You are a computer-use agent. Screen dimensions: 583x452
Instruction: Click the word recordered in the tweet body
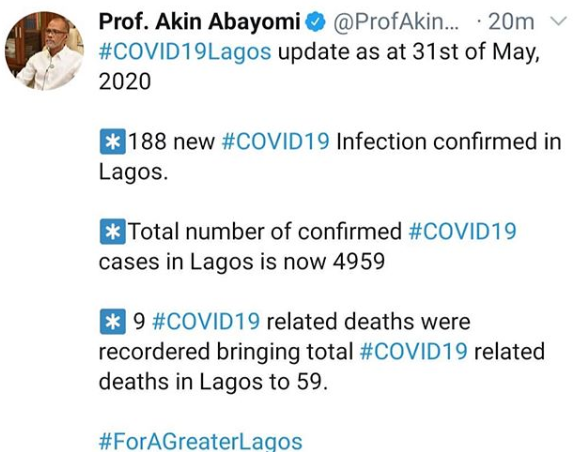(x=154, y=352)
